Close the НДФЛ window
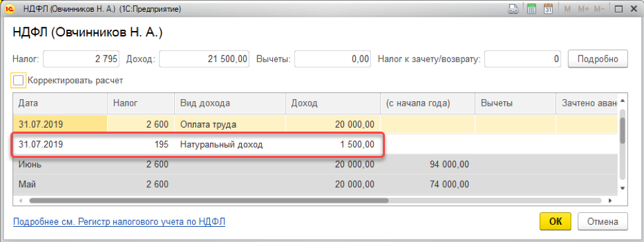Image resolution: width=644 pixels, height=242 pixels. click(x=633, y=9)
